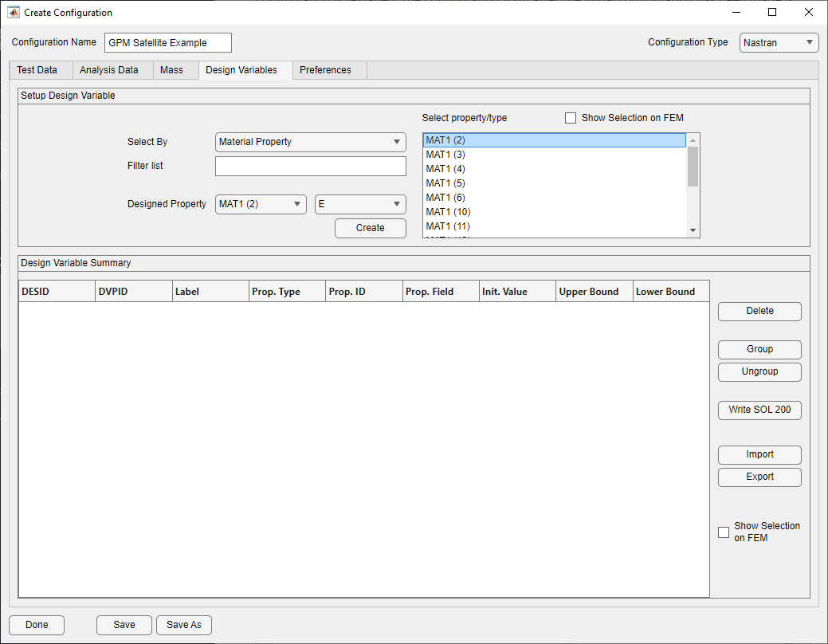
Task: Select MAT1 (6) in property list
Action: tap(555, 197)
